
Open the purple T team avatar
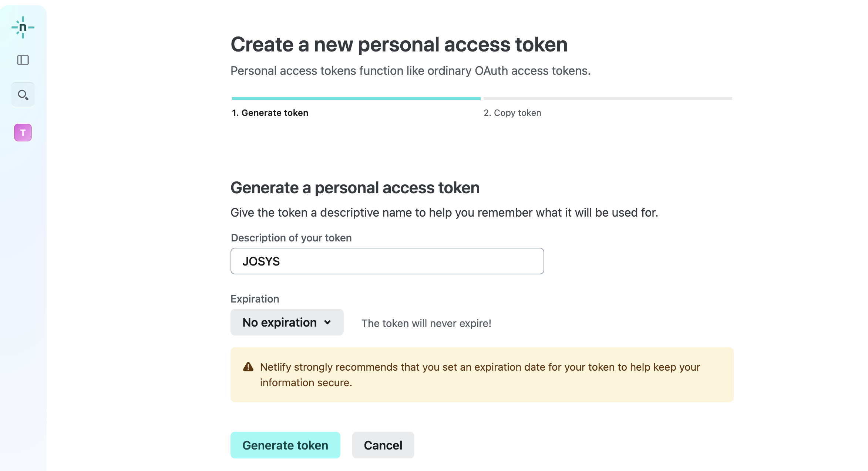point(23,133)
